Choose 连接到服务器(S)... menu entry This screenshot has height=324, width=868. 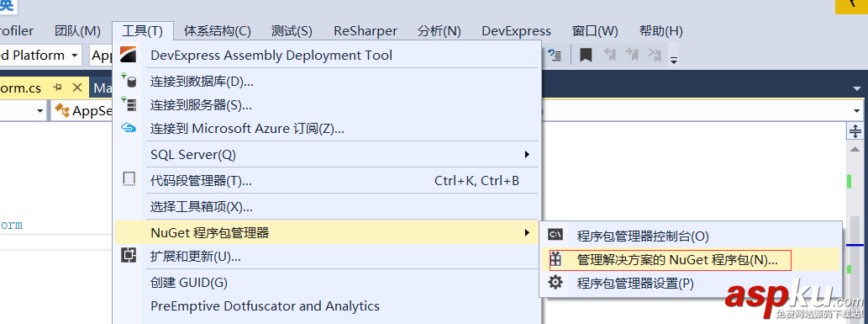coord(327,105)
